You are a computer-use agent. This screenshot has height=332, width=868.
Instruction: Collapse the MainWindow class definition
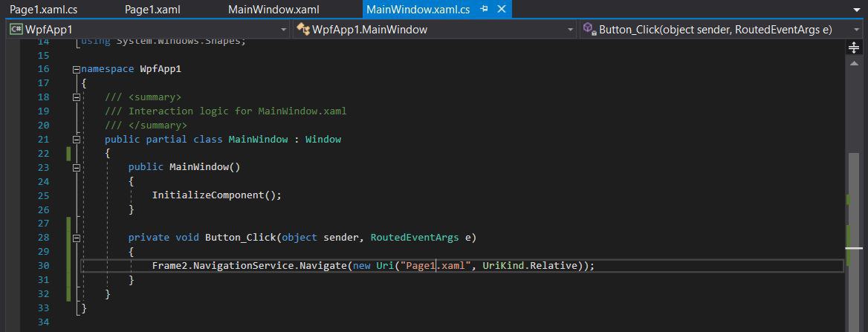click(x=77, y=140)
